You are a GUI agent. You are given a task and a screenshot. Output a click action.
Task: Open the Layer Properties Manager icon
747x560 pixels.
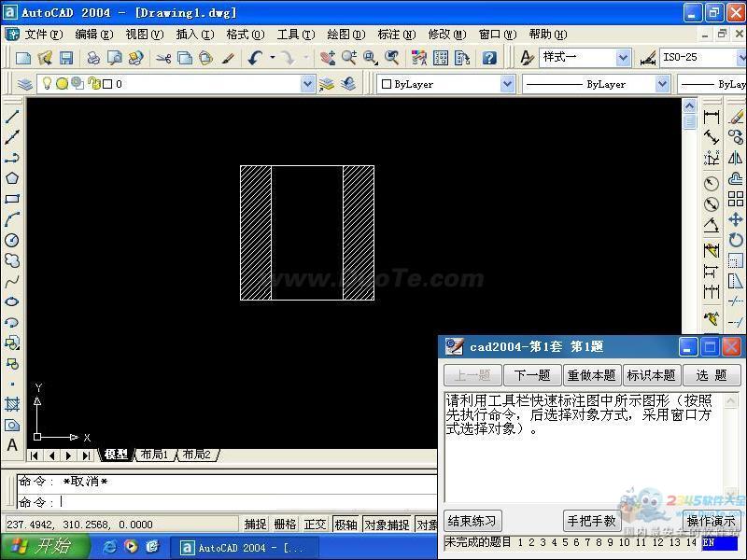click(24, 84)
